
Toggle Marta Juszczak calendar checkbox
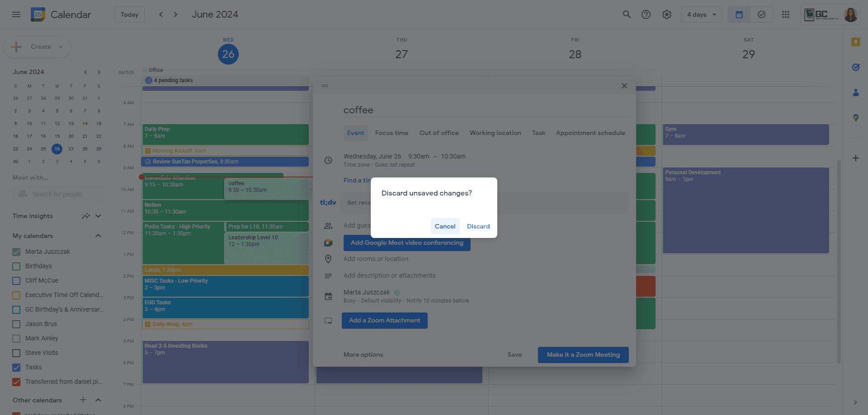(16, 252)
